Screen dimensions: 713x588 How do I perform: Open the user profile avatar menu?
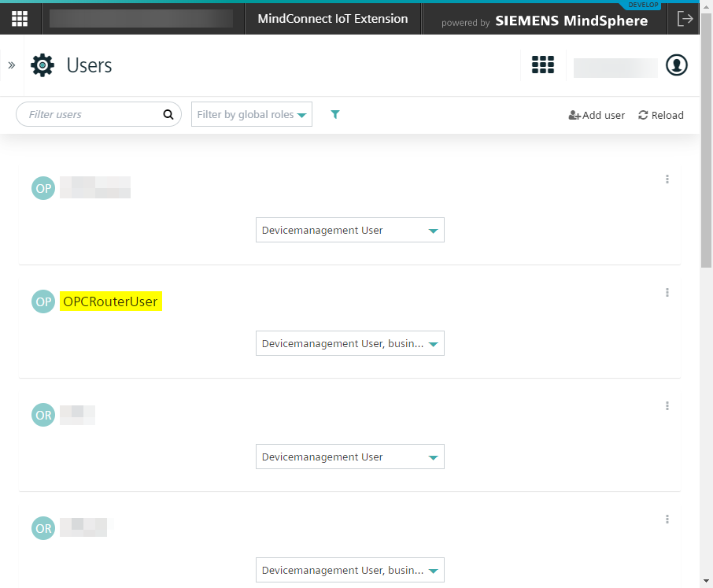click(677, 65)
